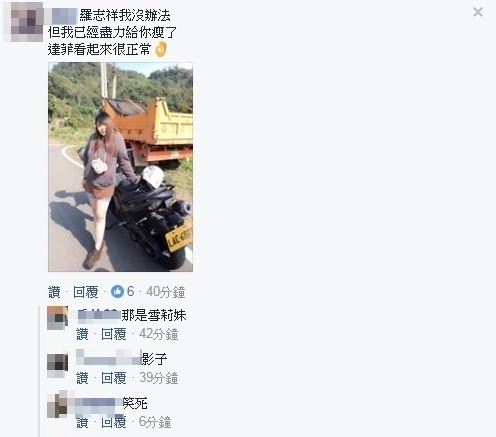Reply to the 那是雪莉妹 comment

[114, 334]
